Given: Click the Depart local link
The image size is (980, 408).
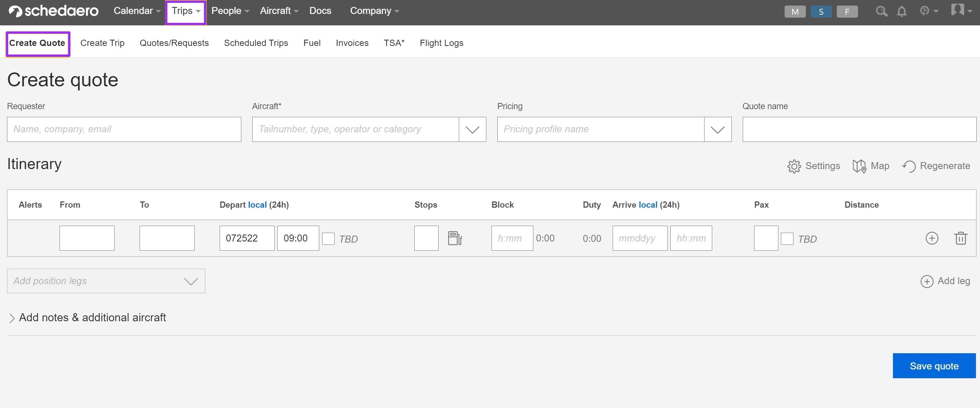Looking at the screenshot, I should coord(257,205).
